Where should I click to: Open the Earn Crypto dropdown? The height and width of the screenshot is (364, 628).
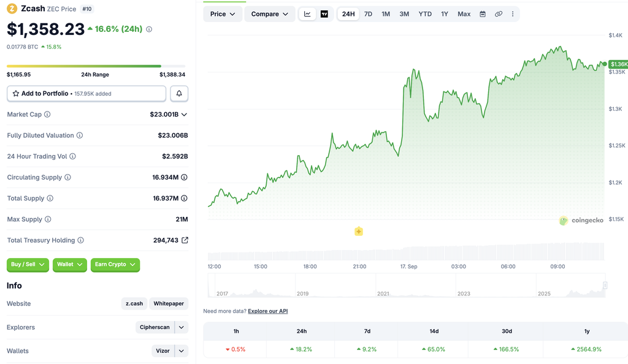[115, 264]
